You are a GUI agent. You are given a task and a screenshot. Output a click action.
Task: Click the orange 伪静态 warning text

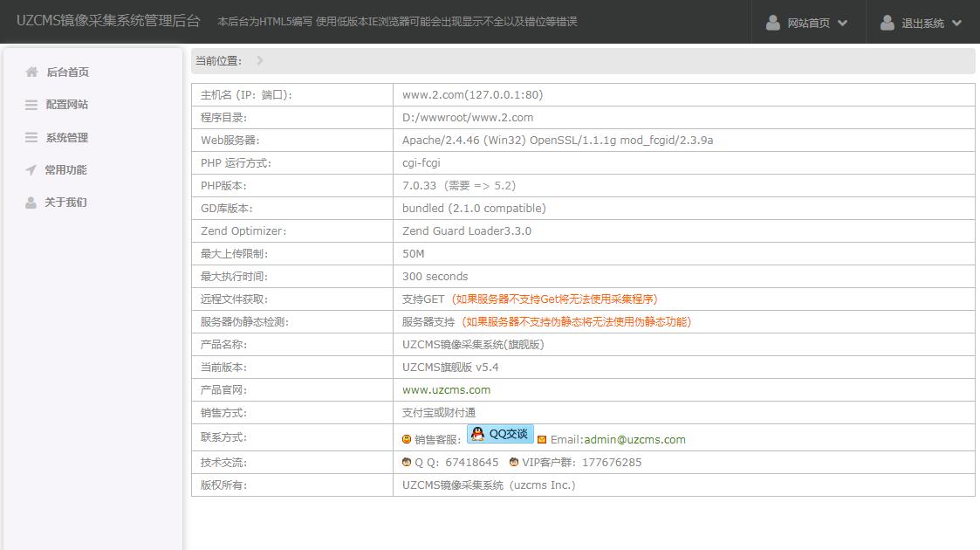(x=576, y=322)
